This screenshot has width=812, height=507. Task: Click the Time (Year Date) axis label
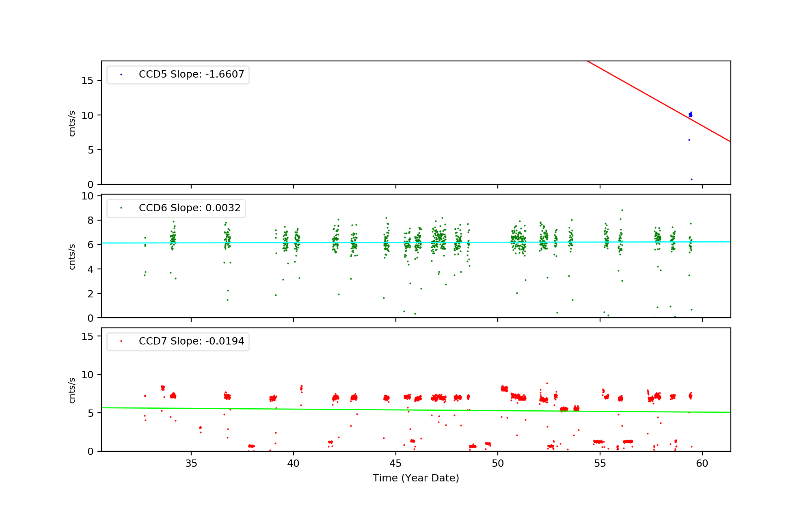(x=416, y=478)
